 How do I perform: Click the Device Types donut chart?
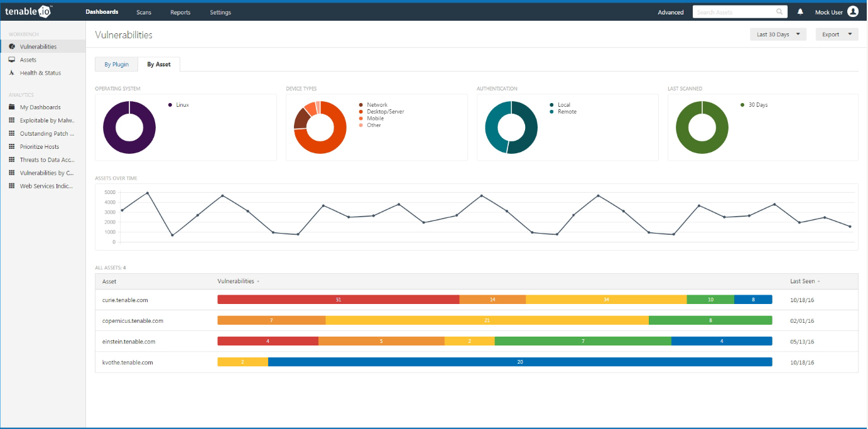[x=320, y=128]
